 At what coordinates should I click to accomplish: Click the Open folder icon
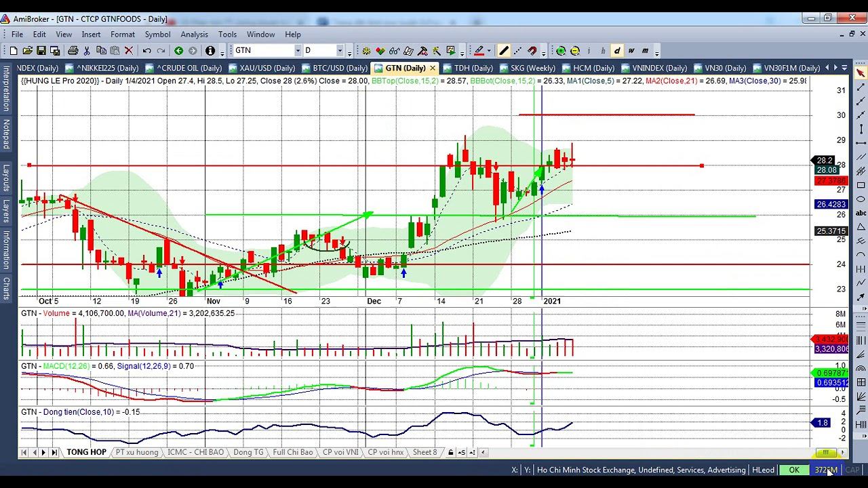(x=27, y=51)
